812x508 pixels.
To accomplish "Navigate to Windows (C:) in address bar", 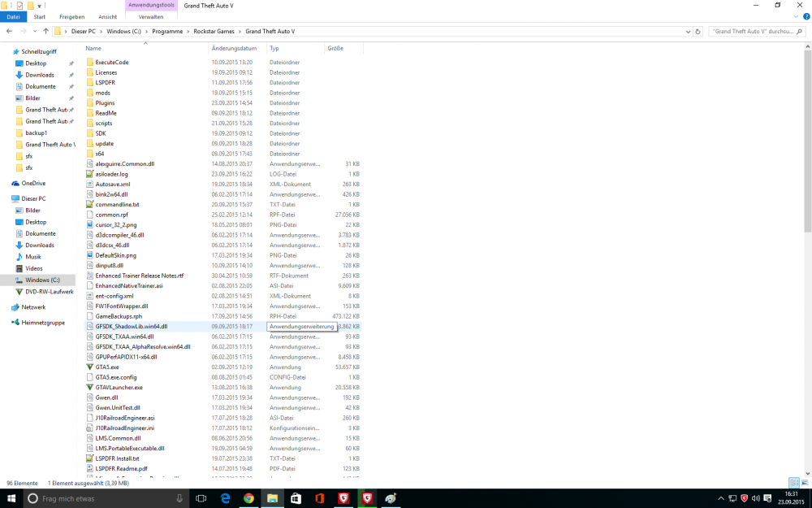I will point(123,31).
